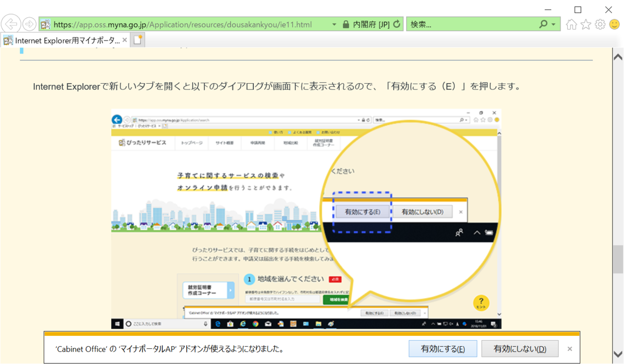Viewport: 624px width, 364px height.
Task: Click the smiley feedback icon
Action: pos(614,24)
